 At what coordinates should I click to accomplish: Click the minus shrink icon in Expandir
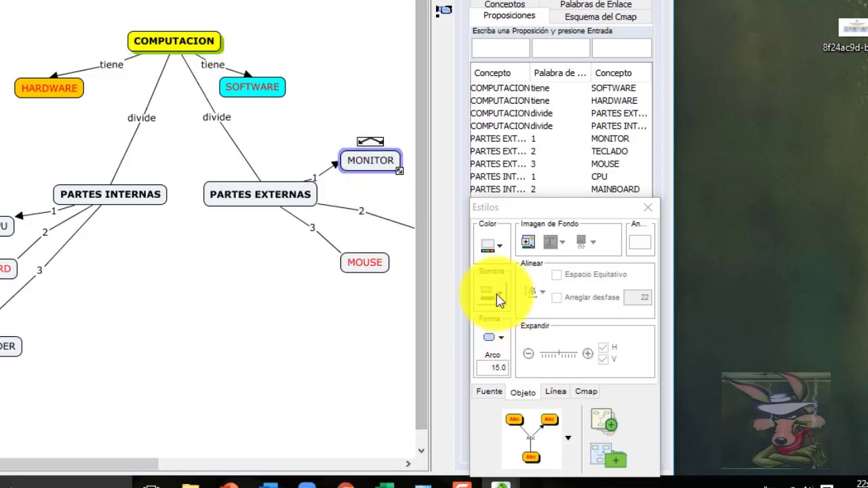[528, 354]
